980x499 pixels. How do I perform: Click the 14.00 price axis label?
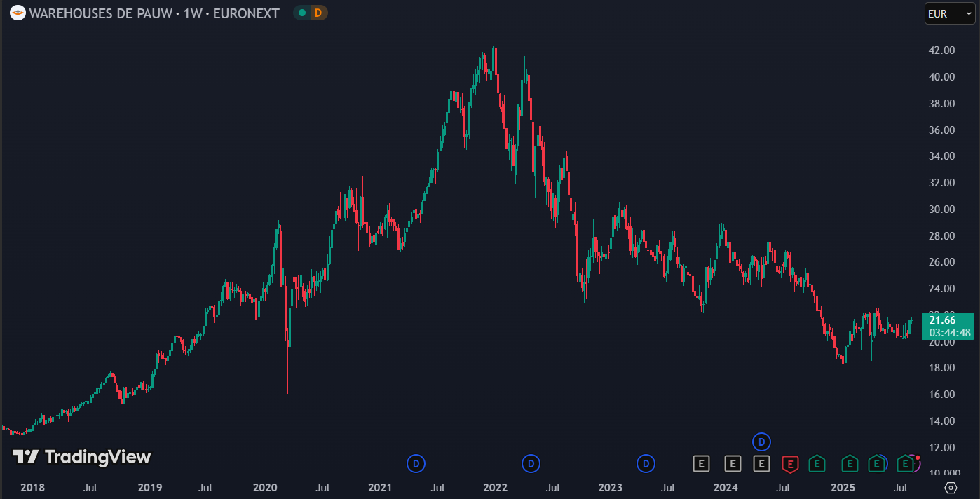941,421
